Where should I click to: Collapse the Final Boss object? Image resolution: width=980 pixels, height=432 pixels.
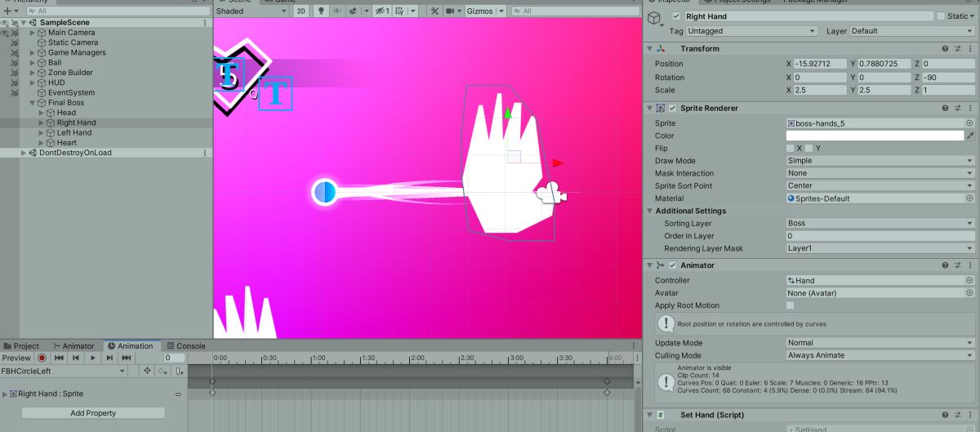[x=33, y=103]
